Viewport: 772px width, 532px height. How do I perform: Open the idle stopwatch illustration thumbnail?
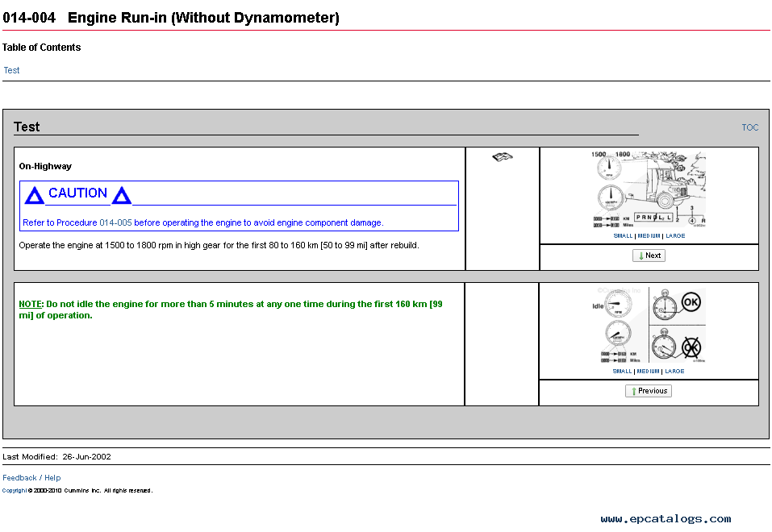(649, 326)
